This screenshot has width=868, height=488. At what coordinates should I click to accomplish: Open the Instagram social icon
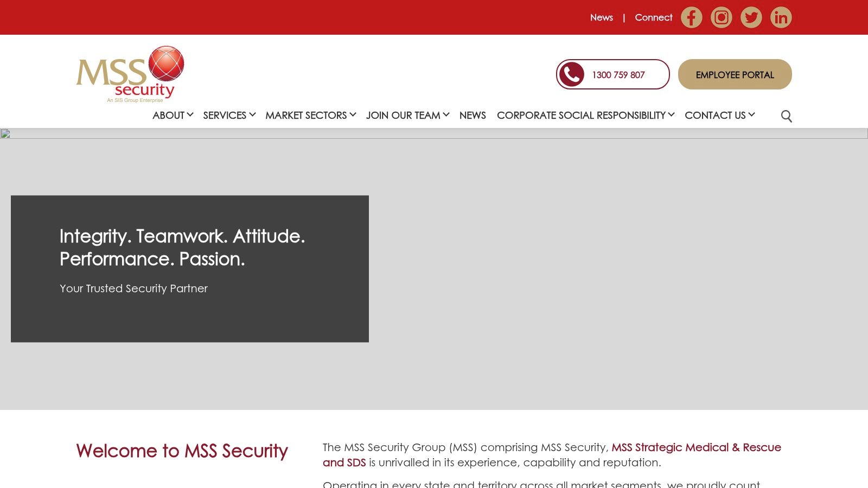pyautogui.click(x=721, y=17)
